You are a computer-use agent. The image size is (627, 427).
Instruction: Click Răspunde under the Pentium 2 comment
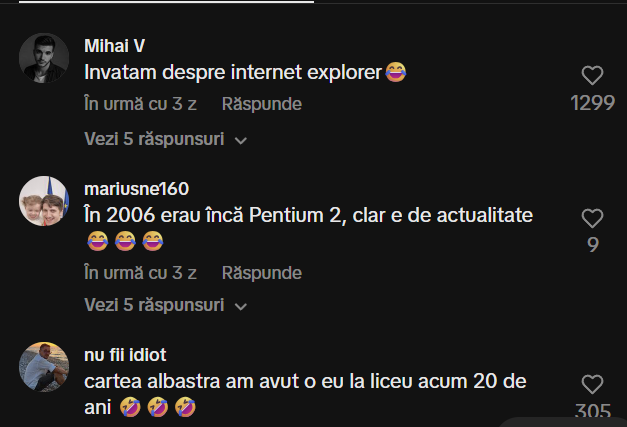262,273
